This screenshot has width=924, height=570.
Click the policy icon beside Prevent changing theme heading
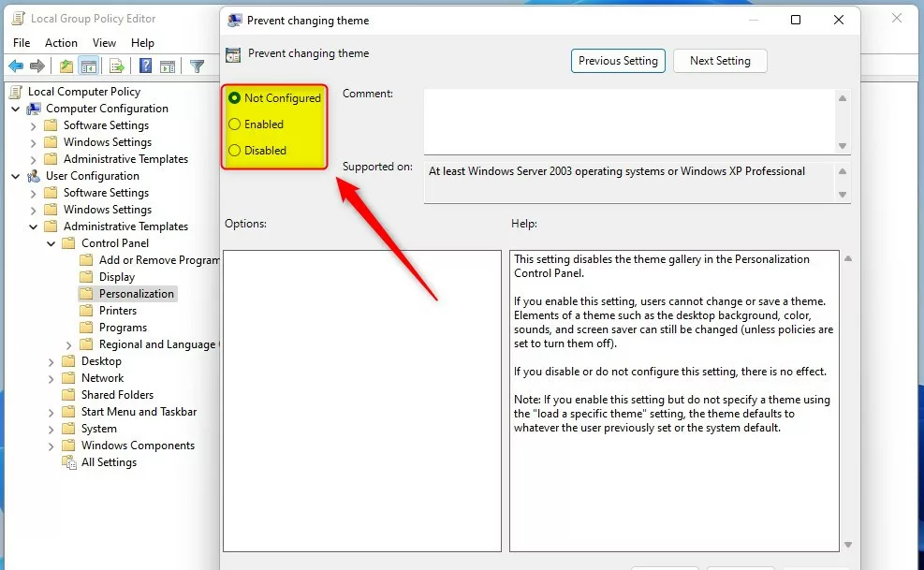point(233,55)
